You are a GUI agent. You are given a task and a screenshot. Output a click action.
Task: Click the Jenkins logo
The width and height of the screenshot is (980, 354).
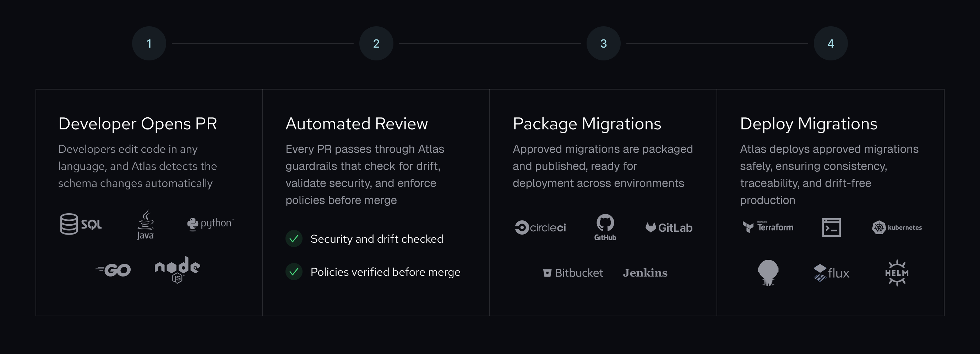(x=645, y=273)
